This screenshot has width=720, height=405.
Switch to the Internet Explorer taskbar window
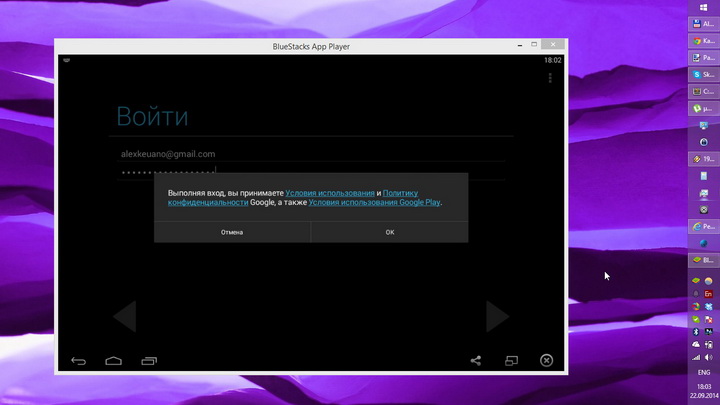(x=703, y=226)
